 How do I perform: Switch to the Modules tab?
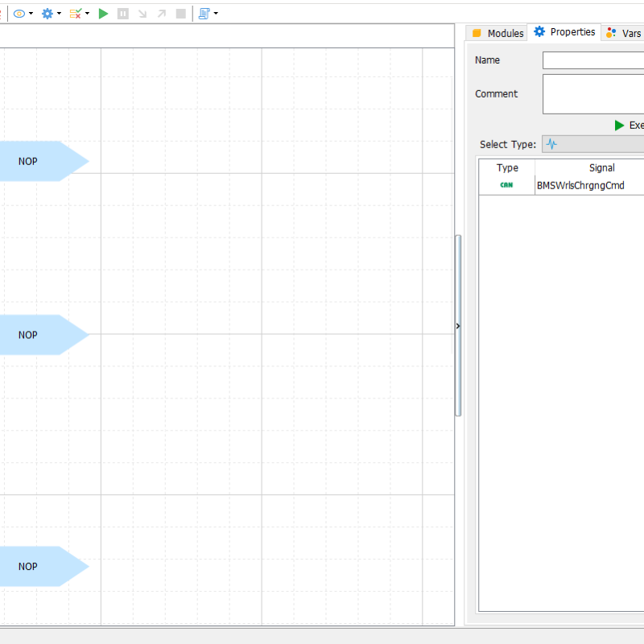coord(497,33)
